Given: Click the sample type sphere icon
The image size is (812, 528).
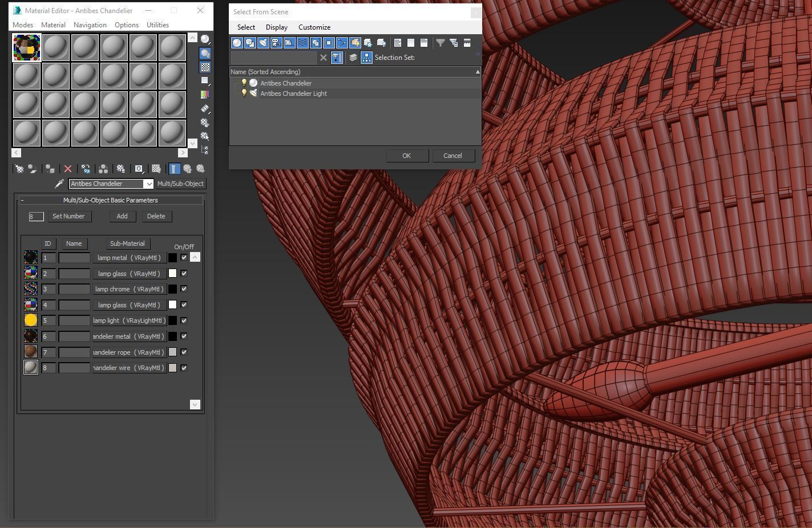Looking at the screenshot, I should pyautogui.click(x=205, y=39).
